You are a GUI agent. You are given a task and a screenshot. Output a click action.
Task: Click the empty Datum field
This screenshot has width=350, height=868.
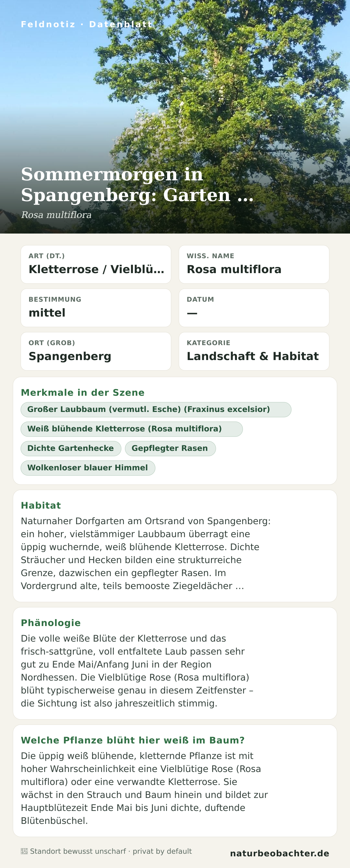pyautogui.click(x=254, y=308)
